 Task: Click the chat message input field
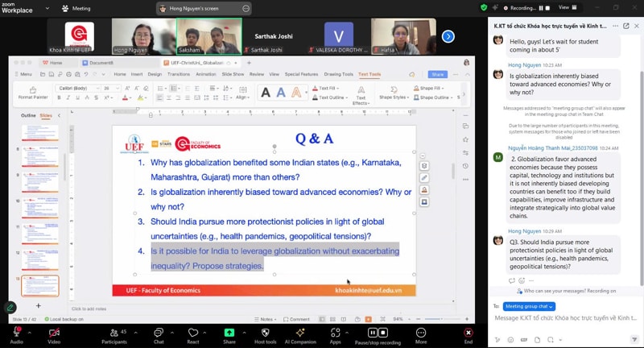[563, 318]
